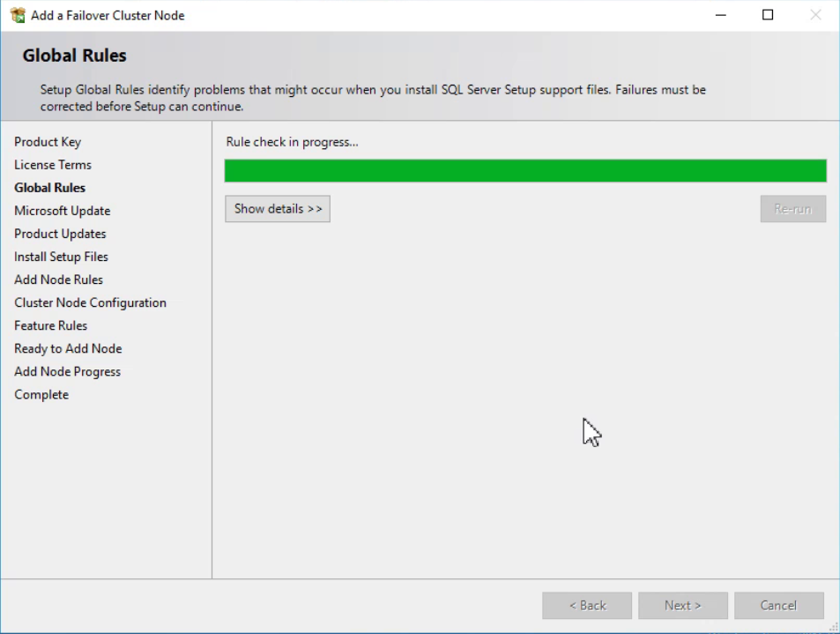Image resolution: width=840 pixels, height=634 pixels.
Task: Click the window resize grip corner
Action: click(x=834, y=627)
